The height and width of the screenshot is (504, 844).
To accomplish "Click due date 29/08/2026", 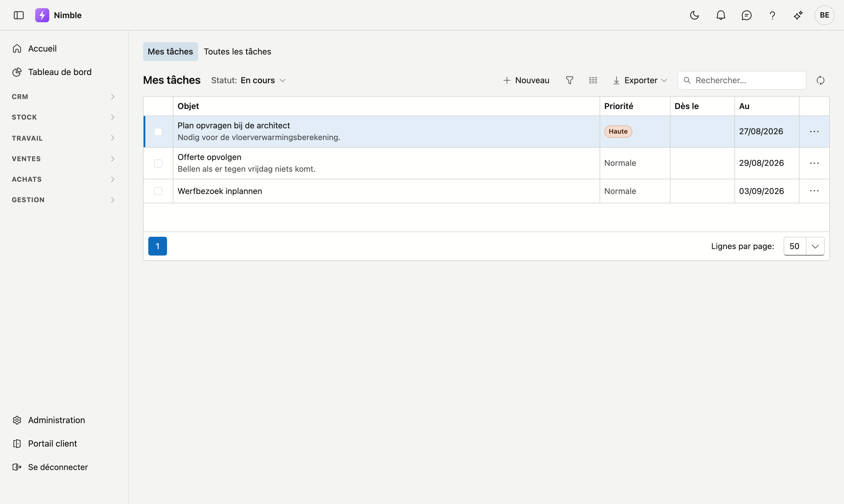I will tap(761, 163).
